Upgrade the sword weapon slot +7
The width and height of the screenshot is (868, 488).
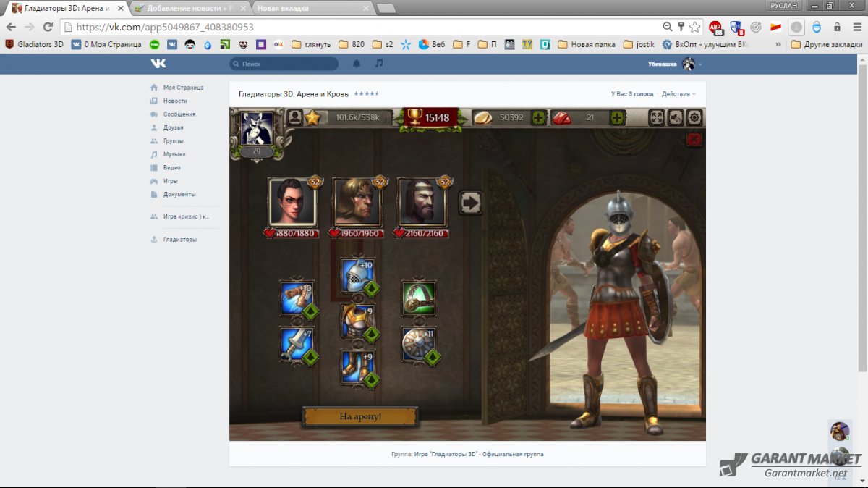[x=297, y=345]
